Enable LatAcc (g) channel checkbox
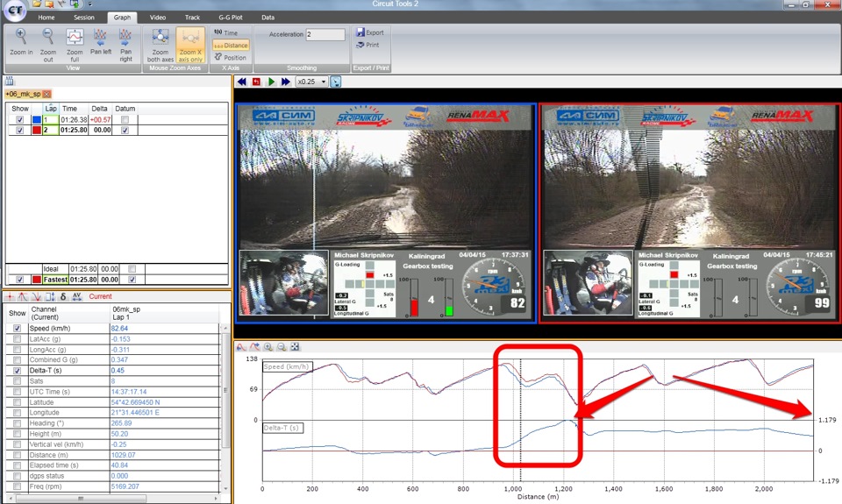The width and height of the screenshot is (842, 504). (x=18, y=338)
